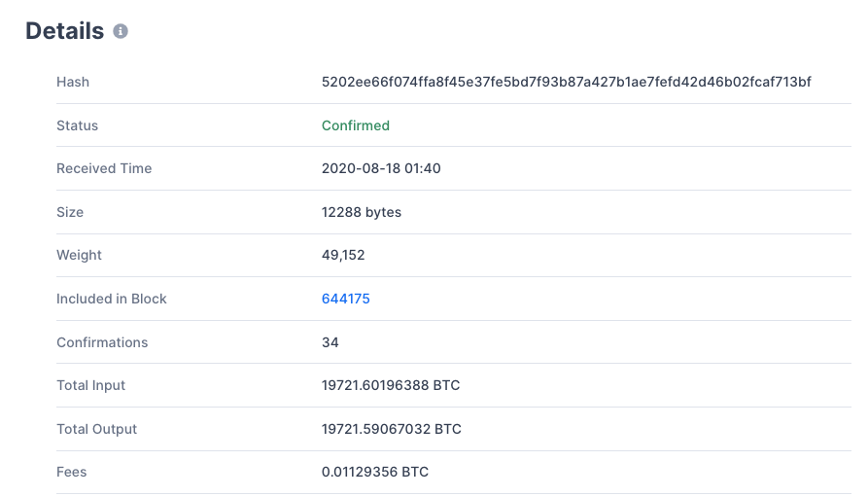
Task: Click the Hash row label
Action: click(x=73, y=82)
